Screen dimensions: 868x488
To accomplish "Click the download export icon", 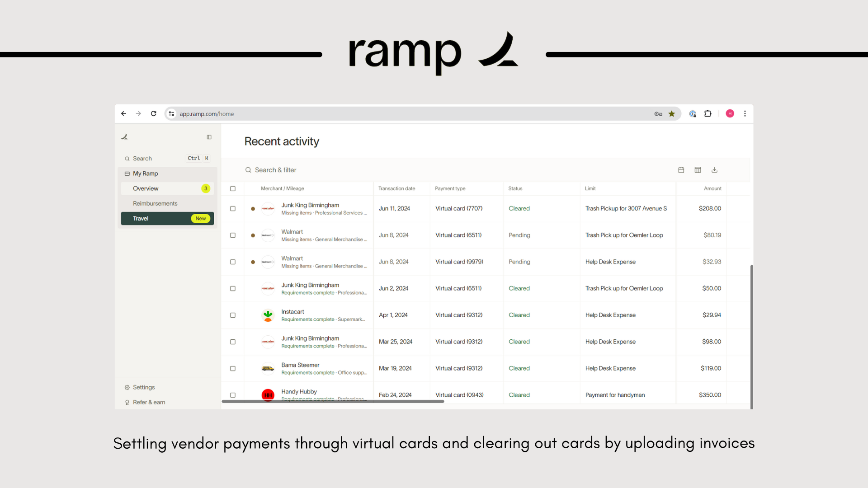I will click(714, 170).
